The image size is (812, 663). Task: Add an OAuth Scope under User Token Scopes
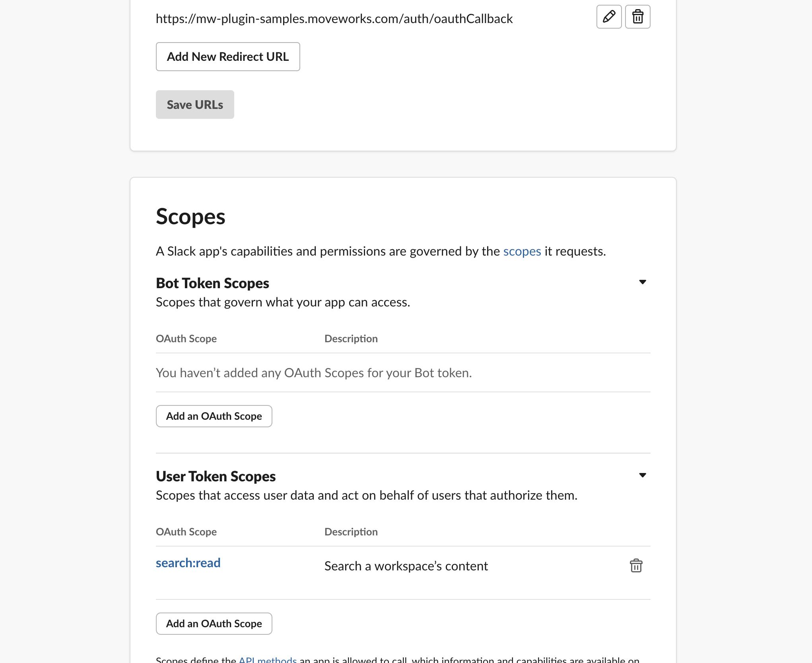click(214, 624)
